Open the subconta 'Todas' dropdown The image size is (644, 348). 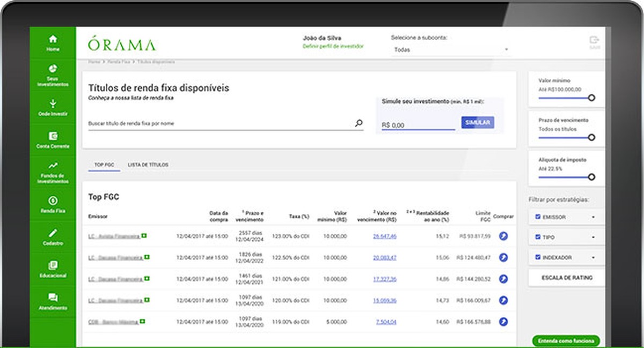[x=450, y=50]
